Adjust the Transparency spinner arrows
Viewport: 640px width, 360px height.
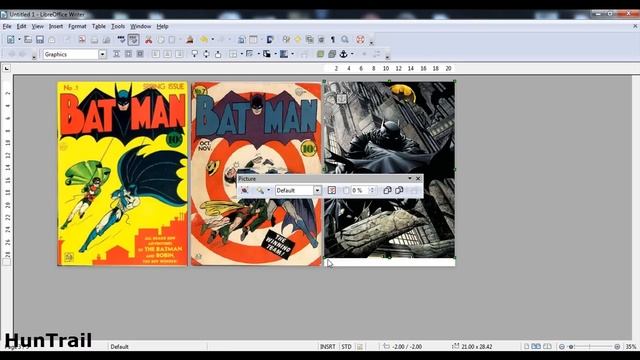click(371, 190)
